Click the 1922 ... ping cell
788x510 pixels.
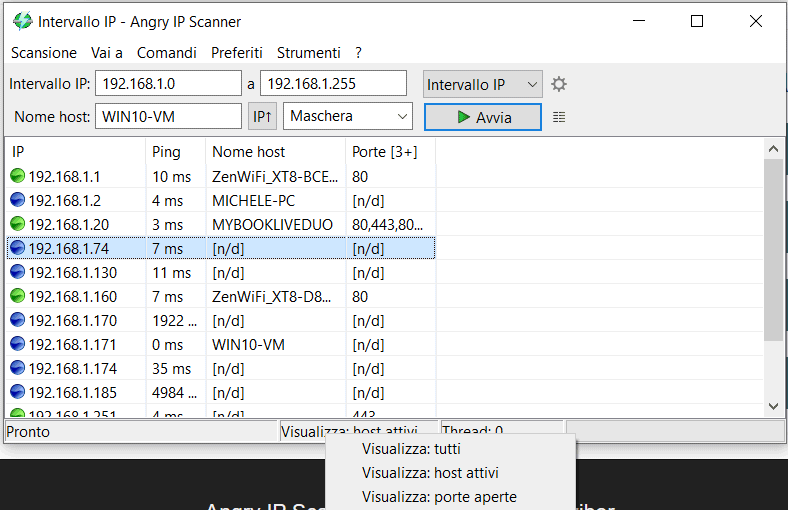point(174,321)
